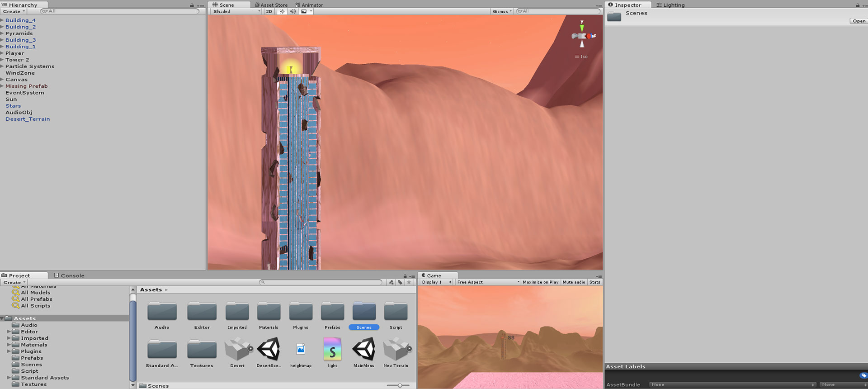
Task: Toggle scene lighting sun icon
Action: [x=282, y=11]
